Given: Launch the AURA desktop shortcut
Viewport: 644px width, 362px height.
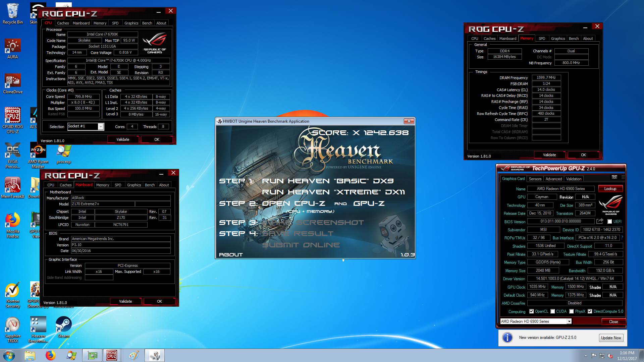Looking at the screenshot, I should 13,49.
